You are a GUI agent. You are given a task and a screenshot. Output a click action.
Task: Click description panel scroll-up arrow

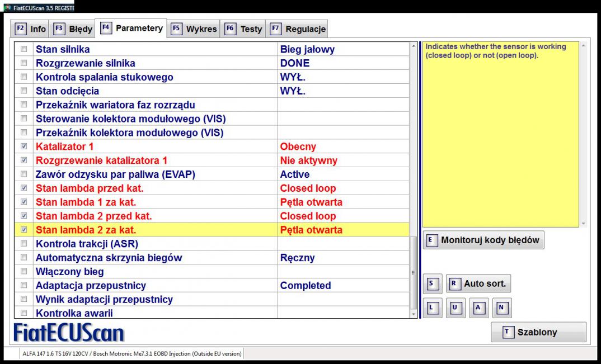583,46
